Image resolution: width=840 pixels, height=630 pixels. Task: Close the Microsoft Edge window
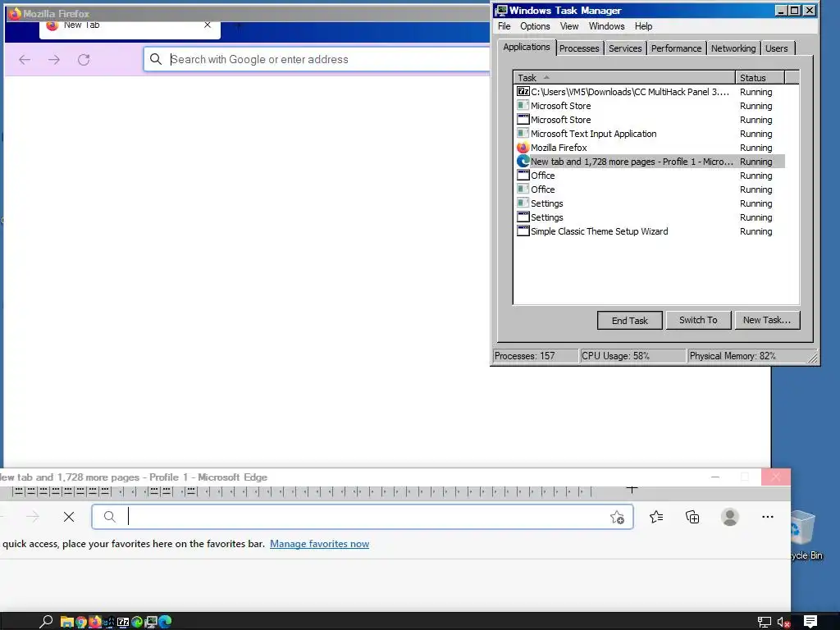[x=776, y=477]
